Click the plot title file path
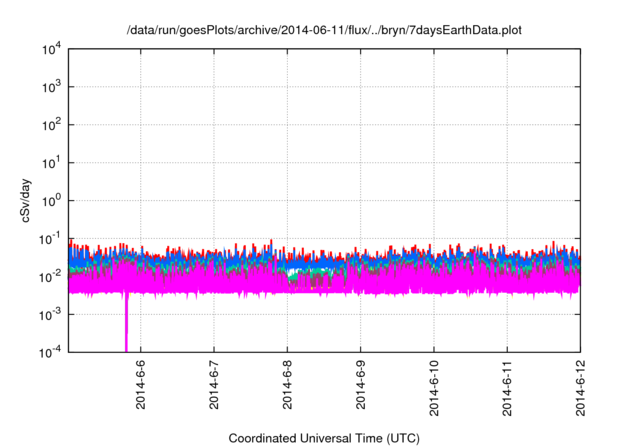The width and height of the screenshot is (640, 448). (324, 30)
